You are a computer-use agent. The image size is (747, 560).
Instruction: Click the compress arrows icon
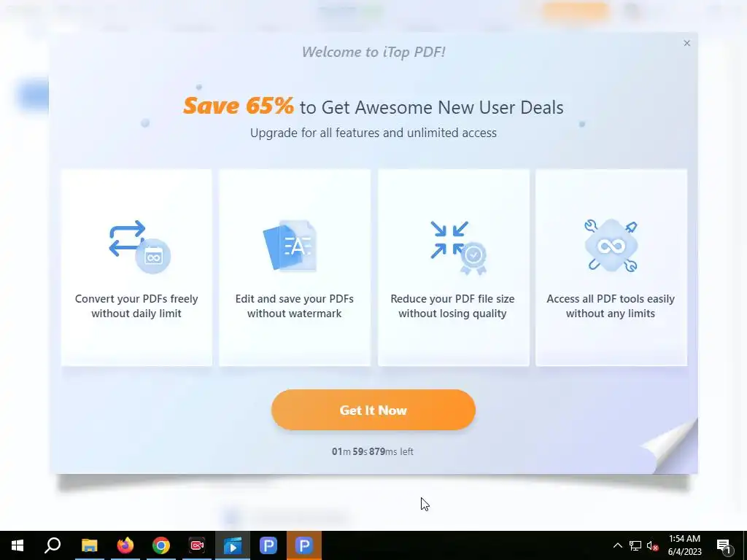click(458, 248)
